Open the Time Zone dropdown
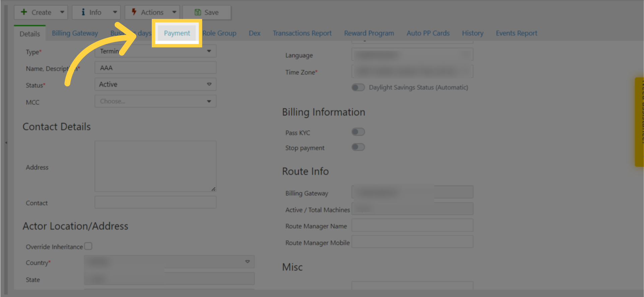Viewport: 644px width, 297px height. 412,71
